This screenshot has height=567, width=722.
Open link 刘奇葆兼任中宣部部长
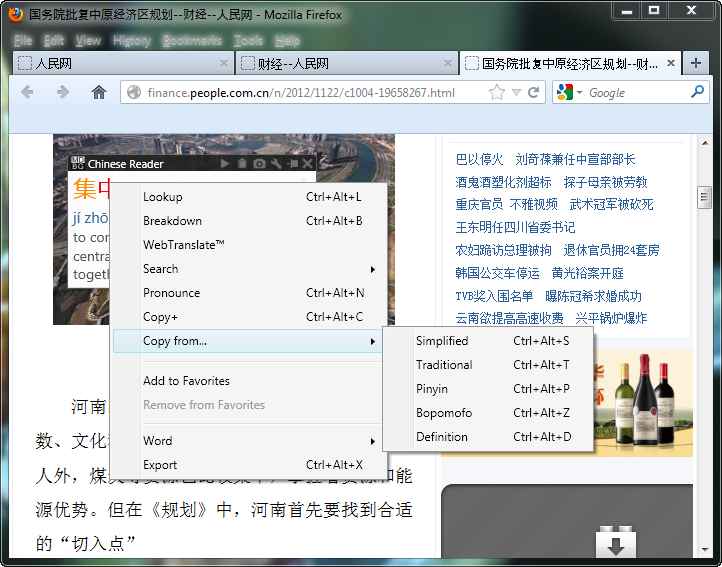click(575, 159)
